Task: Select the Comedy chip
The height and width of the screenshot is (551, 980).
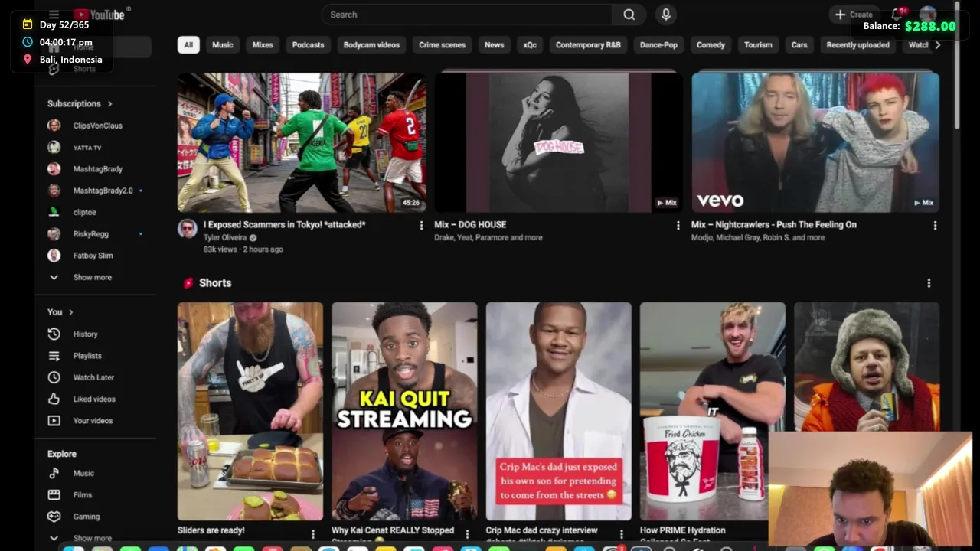Action: click(710, 45)
